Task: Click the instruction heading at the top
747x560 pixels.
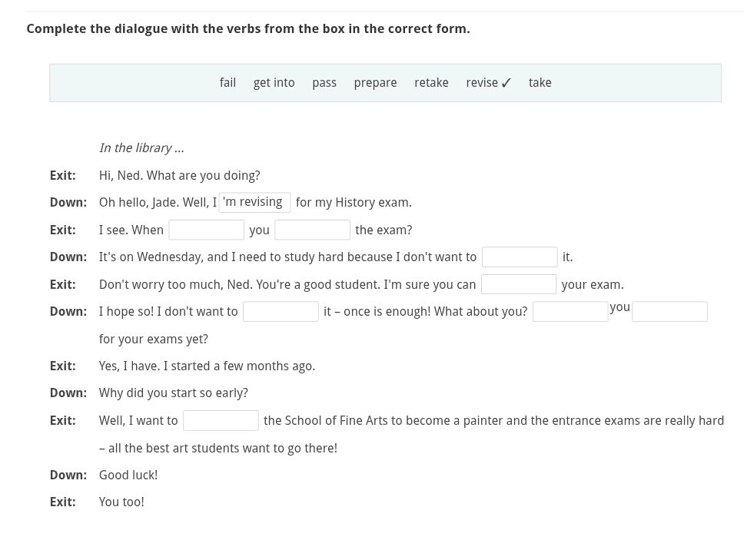Action: pos(247,28)
